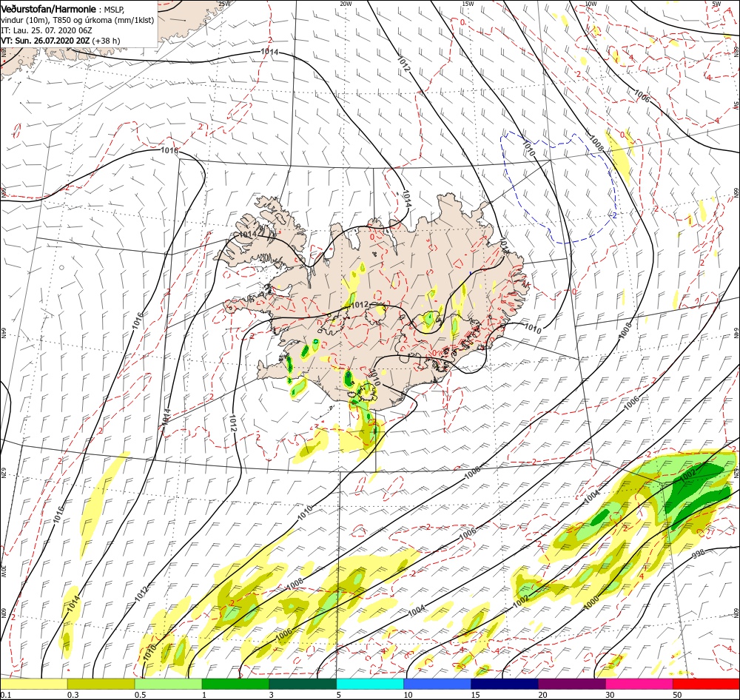740x700 pixels.
Task: Click the legend value '0.5'
Action: point(140,695)
